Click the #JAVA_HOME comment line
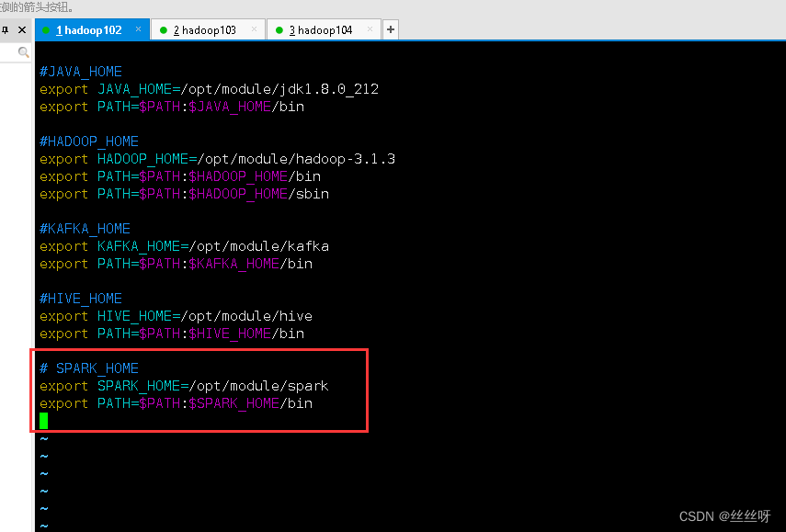 pos(81,72)
